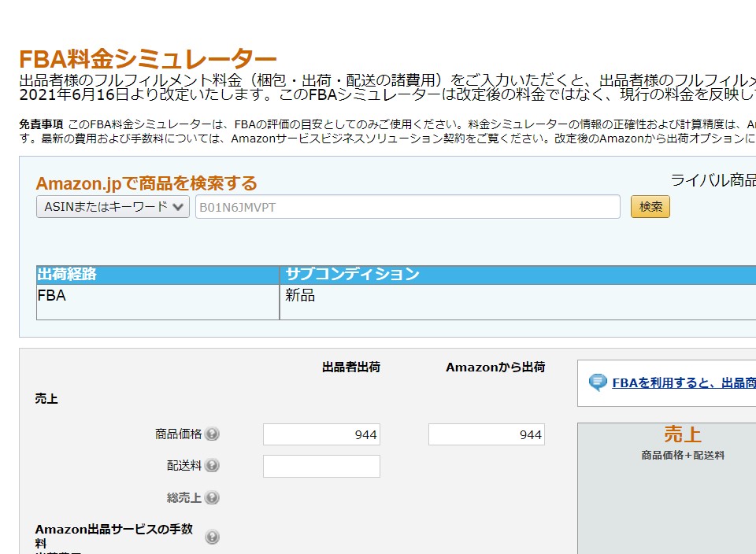Screen dimensions: 756x554
Task: Click help icon beside Amazon出品サービスの手数料
Action: [x=212, y=537]
